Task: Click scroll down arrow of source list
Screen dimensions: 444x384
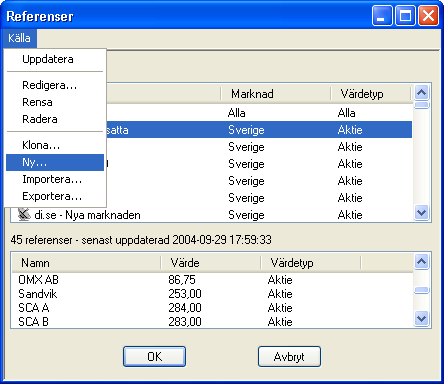Action: pos(422,212)
